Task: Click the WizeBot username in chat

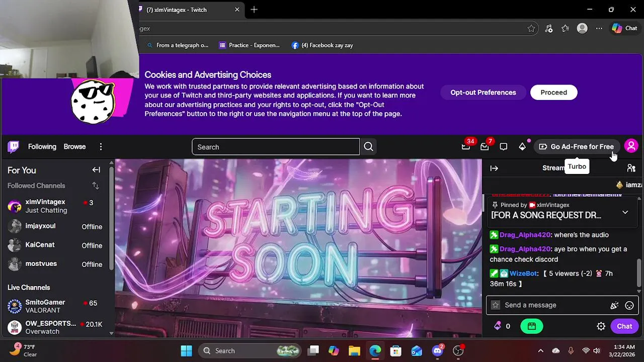Action: point(523,274)
